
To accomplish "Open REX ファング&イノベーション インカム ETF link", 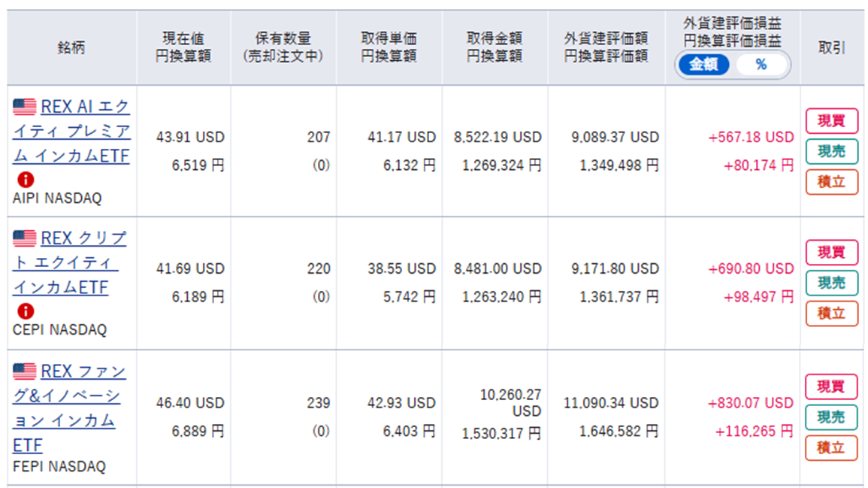I will [x=69, y=408].
